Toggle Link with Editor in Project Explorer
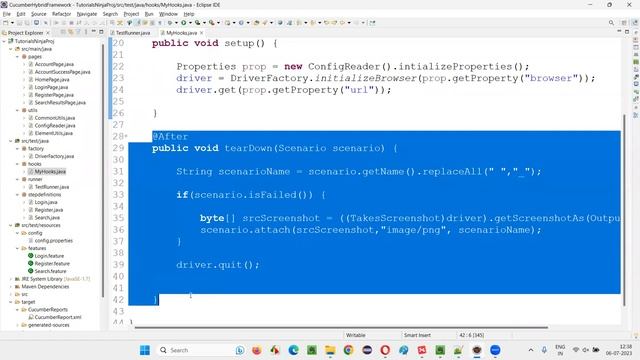640x360 pixels. [x=71, y=32]
